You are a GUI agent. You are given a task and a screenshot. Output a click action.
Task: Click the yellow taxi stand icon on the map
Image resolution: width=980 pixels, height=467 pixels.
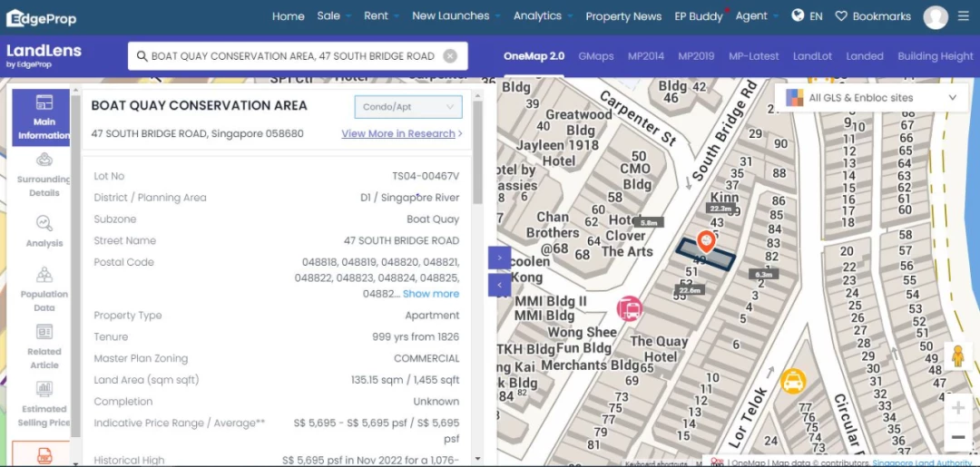pyautogui.click(x=792, y=381)
